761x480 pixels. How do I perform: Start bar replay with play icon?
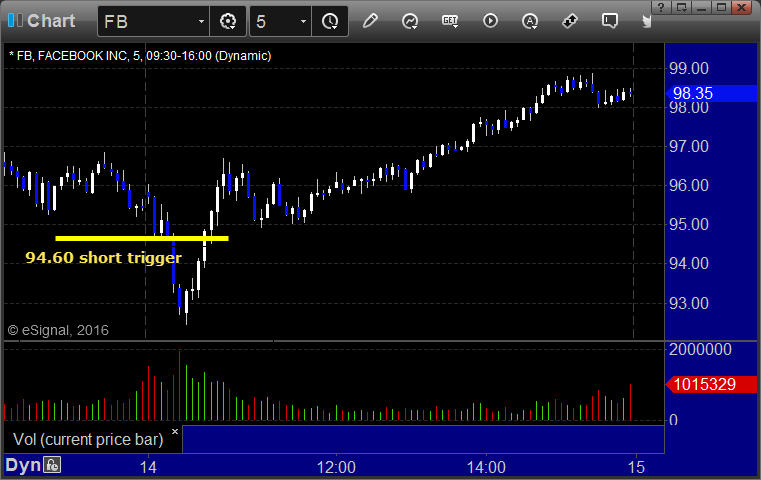click(490, 21)
